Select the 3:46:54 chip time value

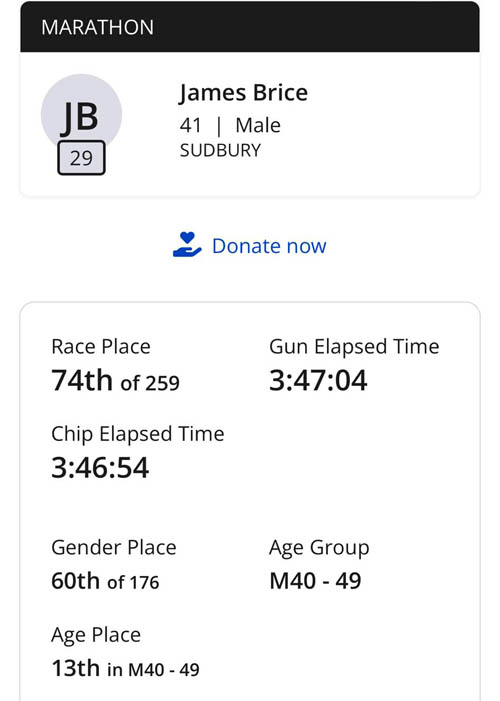click(100, 468)
